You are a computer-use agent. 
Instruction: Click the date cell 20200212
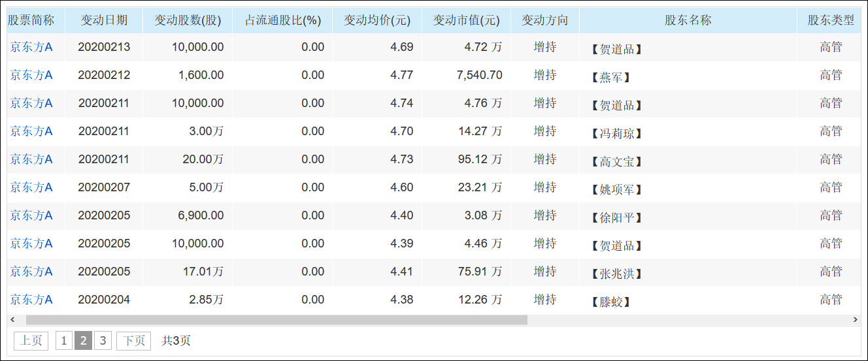coord(104,75)
